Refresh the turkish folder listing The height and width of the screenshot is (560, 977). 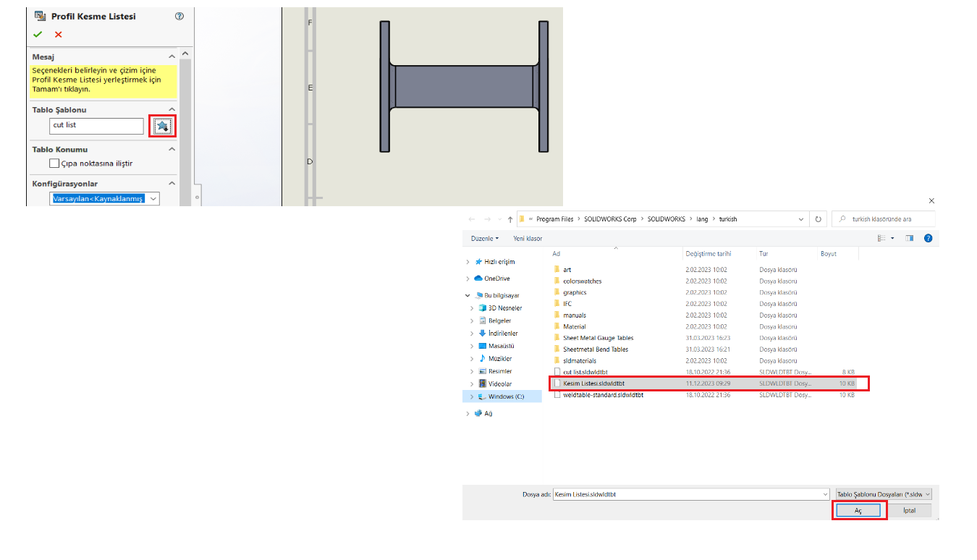coord(819,219)
